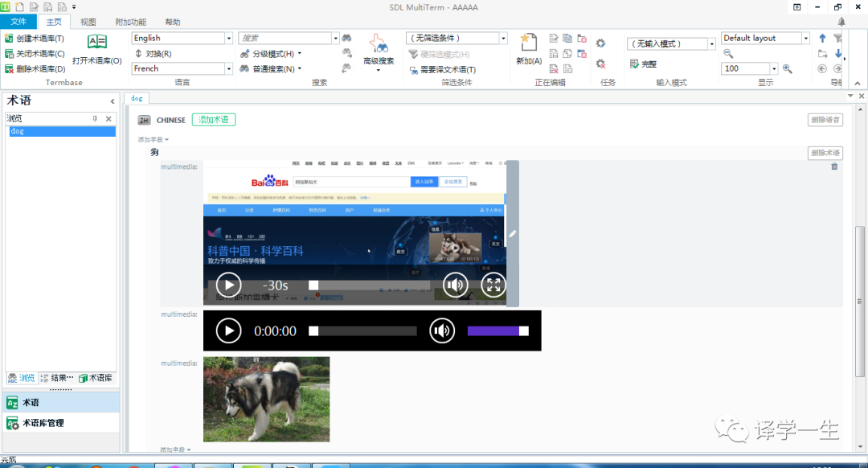Click the pencil edit icon on video
The image size is (868, 468).
[513, 234]
